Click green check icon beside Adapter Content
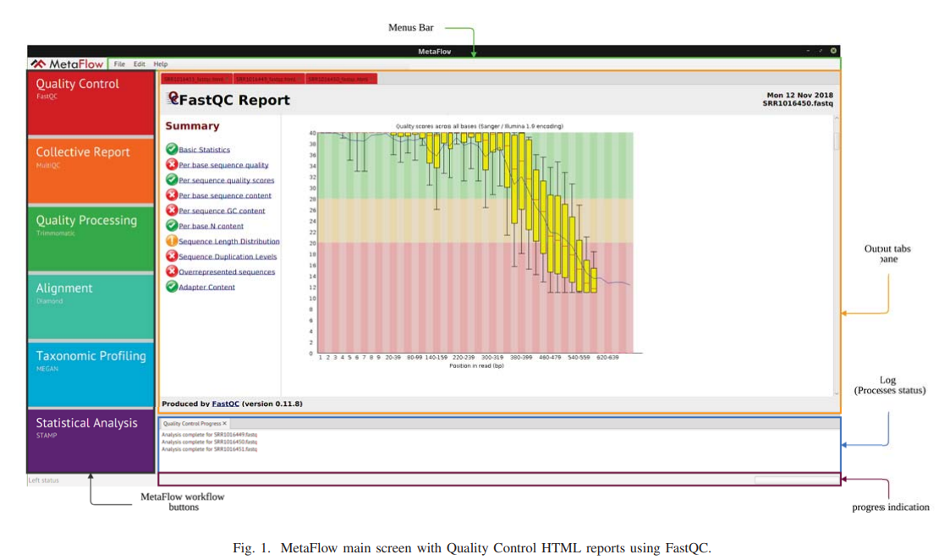939x560 pixels. 172,287
